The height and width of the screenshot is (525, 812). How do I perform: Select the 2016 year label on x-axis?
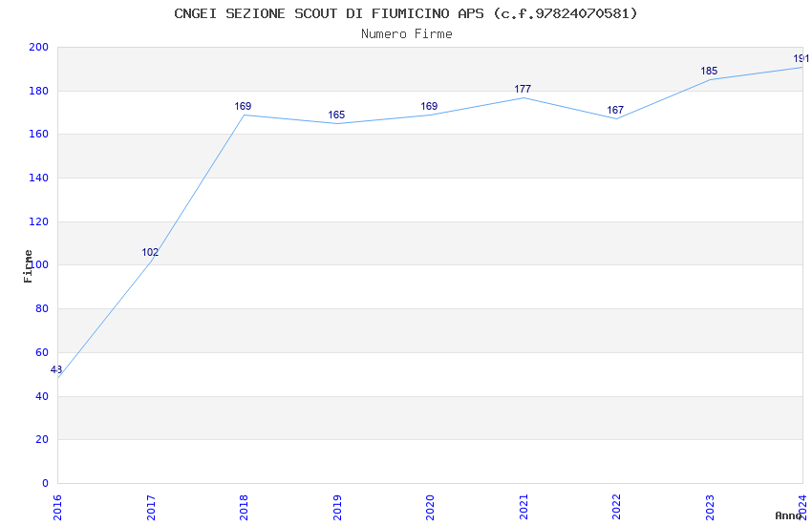click(57, 506)
